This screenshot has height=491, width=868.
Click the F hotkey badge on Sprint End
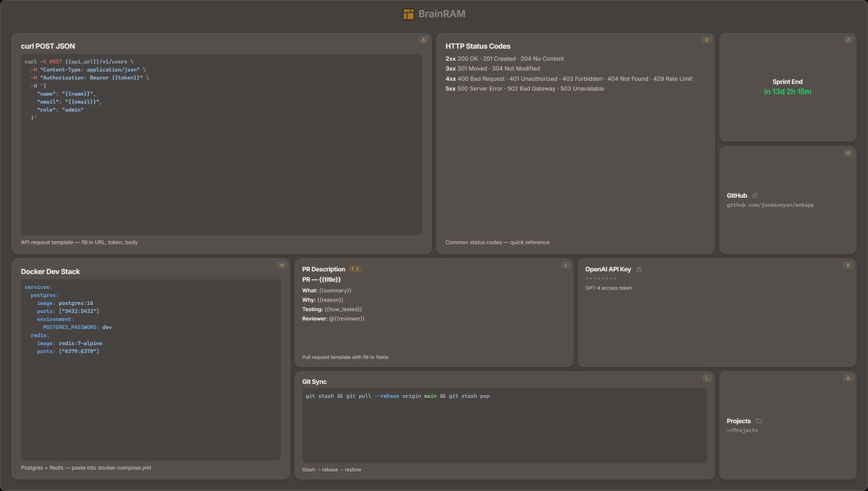pyautogui.click(x=848, y=40)
